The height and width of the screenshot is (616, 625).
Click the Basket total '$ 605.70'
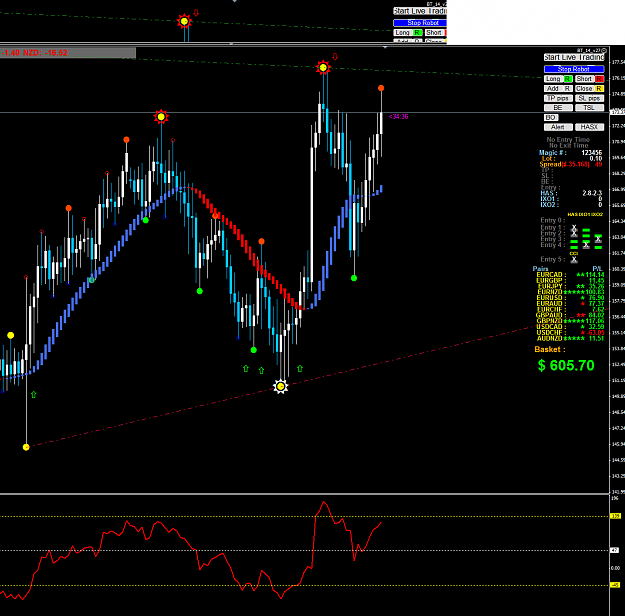coord(566,365)
